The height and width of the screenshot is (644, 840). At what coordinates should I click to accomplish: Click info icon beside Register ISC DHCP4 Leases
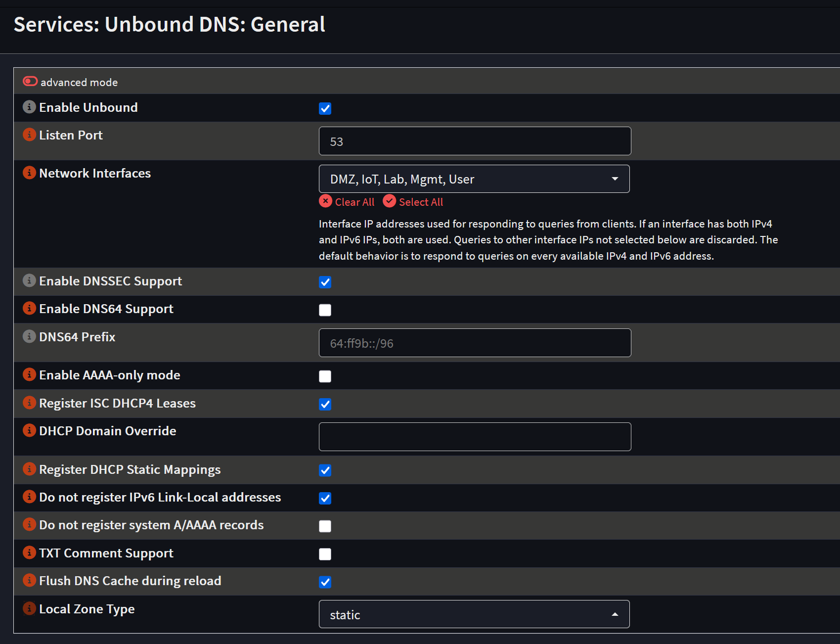tap(29, 403)
